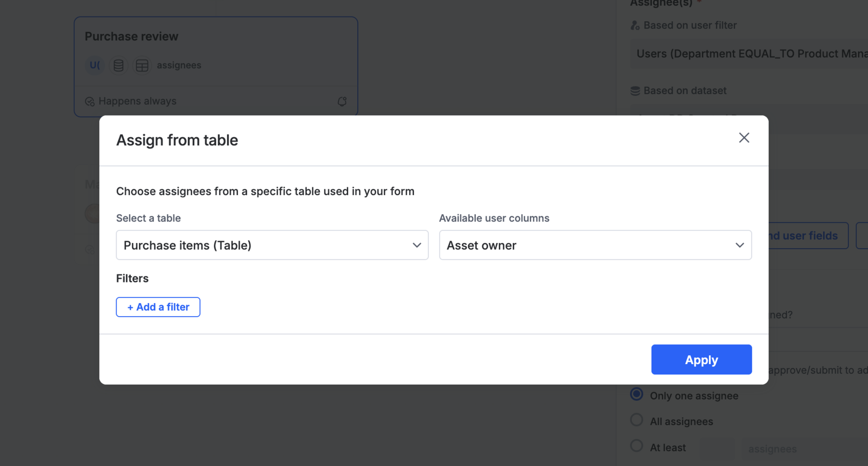The height and width of the screenshot is (466, 868).
Task: Click the refresh icon beside Happens always
Action: [x=342, y=101]
